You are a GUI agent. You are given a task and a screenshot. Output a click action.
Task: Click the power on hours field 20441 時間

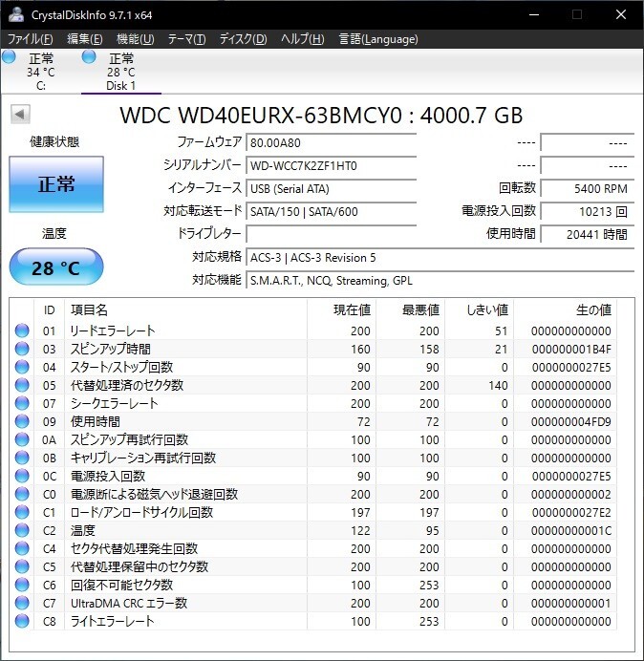tap(588, 234)
